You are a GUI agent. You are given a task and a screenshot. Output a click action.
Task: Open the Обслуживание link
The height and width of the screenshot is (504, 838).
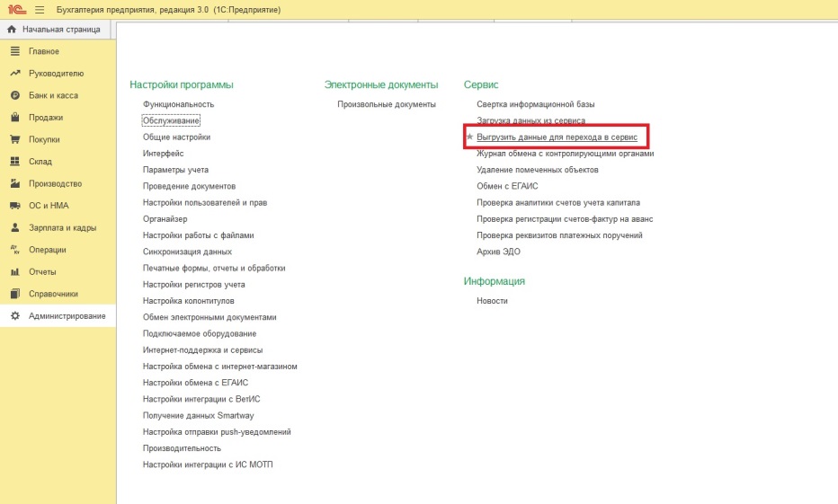point(171,120)
